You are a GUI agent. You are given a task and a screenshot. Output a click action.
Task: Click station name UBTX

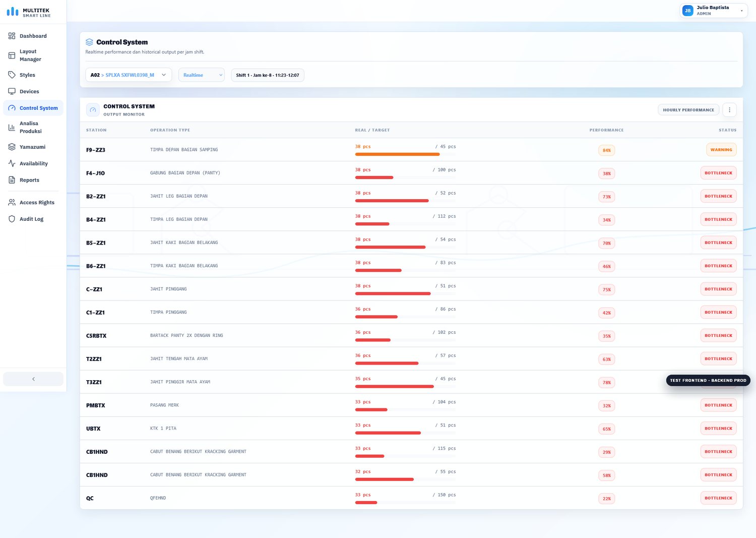(x=93, y=429)
